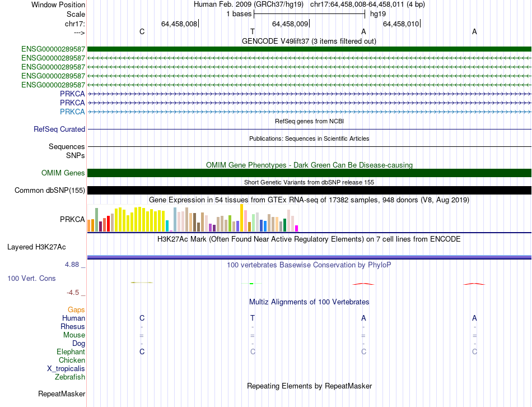Open Publications: Sequences in Scientific Articles title
Viewport: 532px width, 407px height.
[309, 138]
